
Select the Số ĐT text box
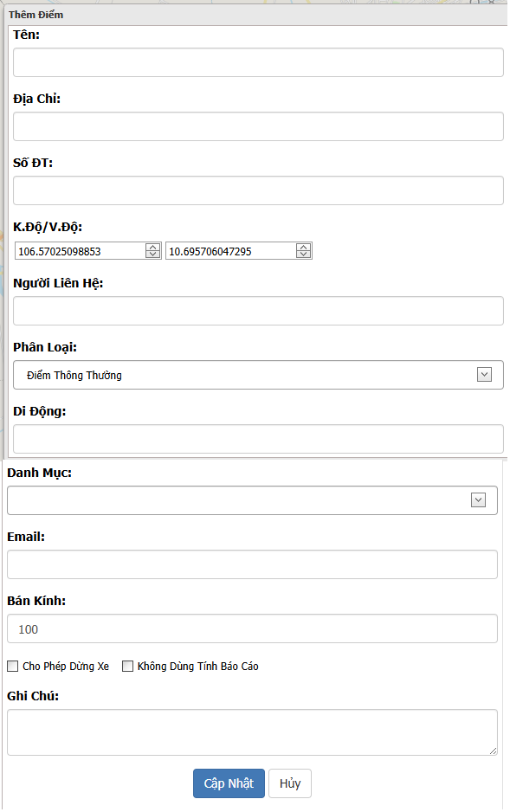pyautogui.click(x=258, y=190)
